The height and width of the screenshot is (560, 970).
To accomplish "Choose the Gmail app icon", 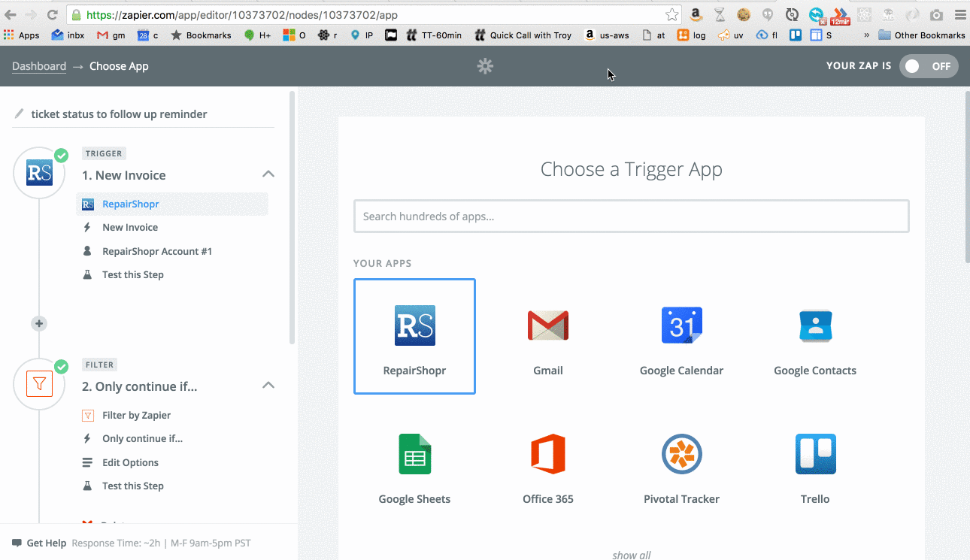I will coord(548,325).
